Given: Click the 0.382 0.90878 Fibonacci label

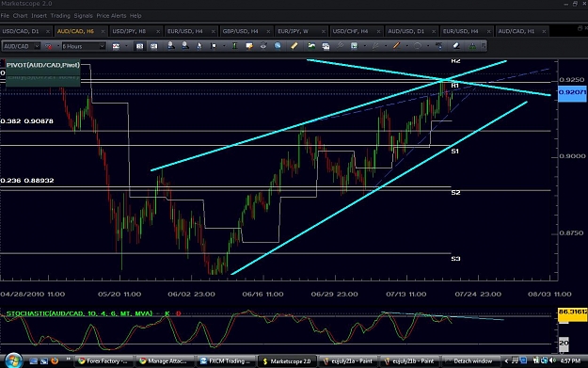Looking at the screenshot, I should click(27, 121).
